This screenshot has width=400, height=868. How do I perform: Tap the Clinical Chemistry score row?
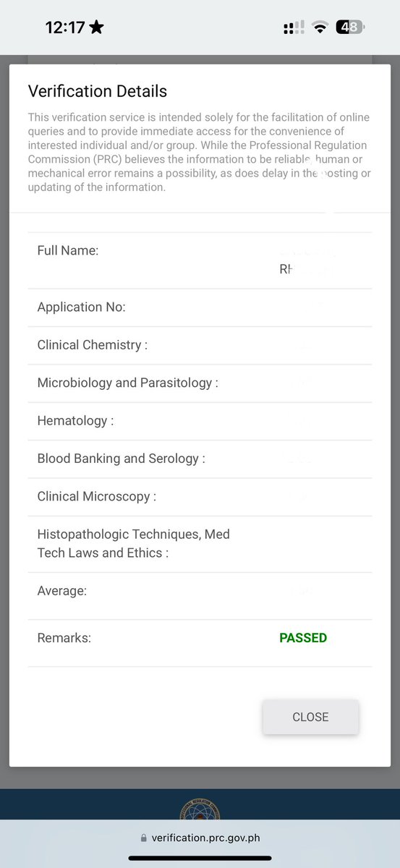click(x=200, y=345)
